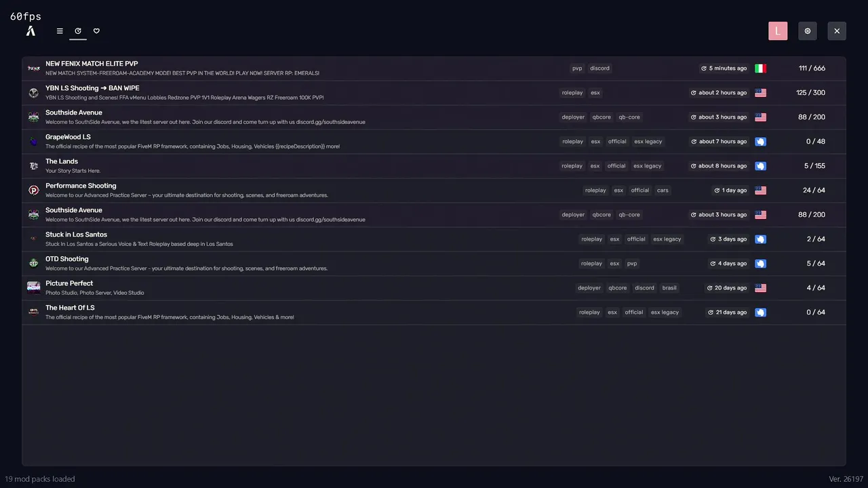Viewport: 868px width, 488px height.
Task: Select the Stuck in Los Santos server
Action: pyautogui.click(x=76, y=235)
